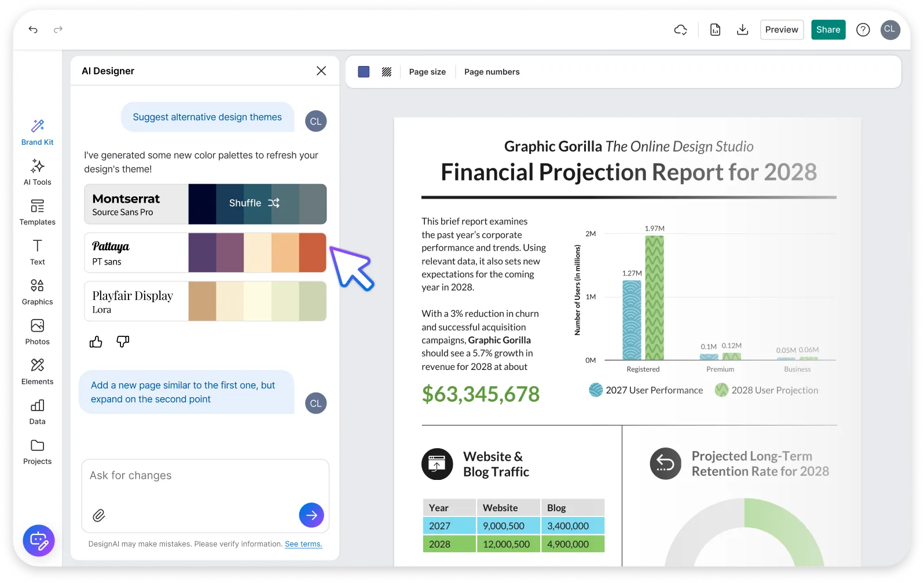Image resolution: width=924 pixels, height=583 pixels.
Task: Click the hatched background pattern icon
Action: tap(387, 72)
